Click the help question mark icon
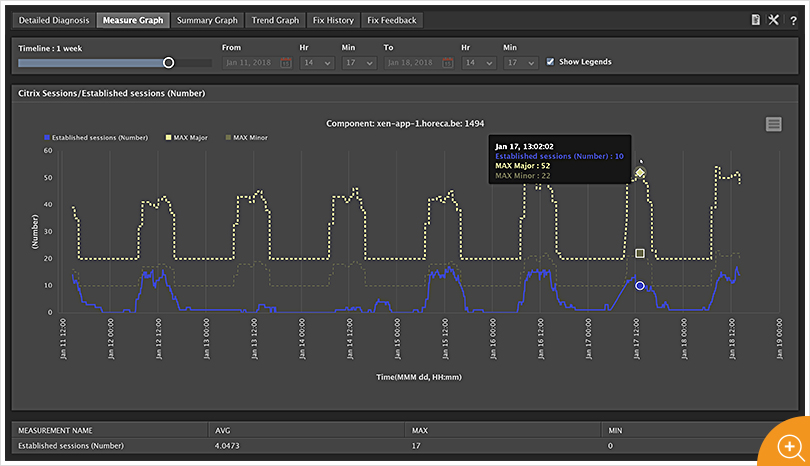810x466 pixels. point(793,21)
